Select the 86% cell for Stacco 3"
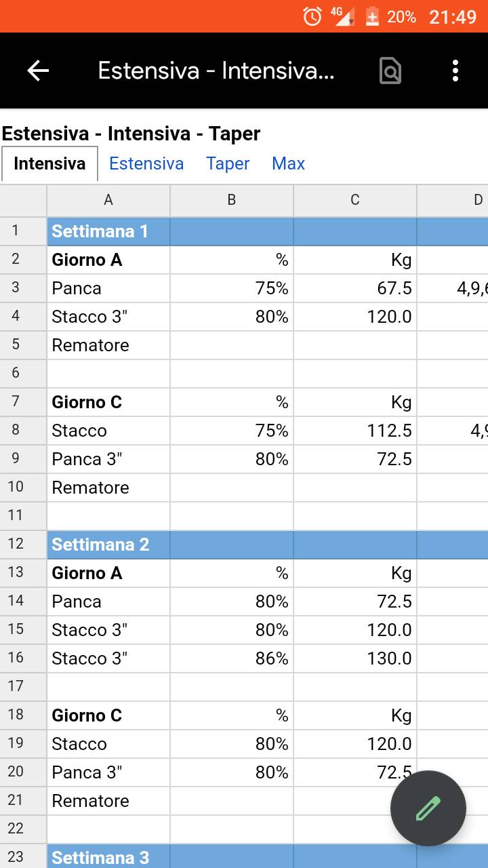This screenshot has height=868, width=488. (x=232, y=658)
